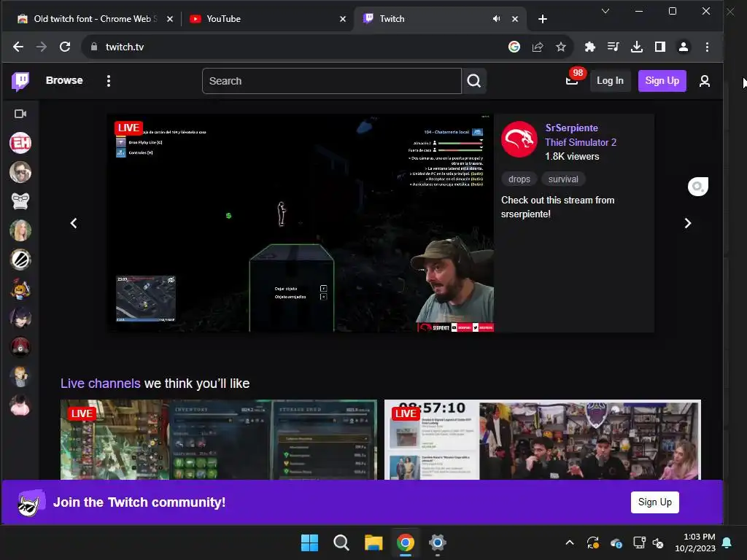The width and height of the screenshot is (747, 560).
Task: Show the previous featured stream in carousel
Action: coord(74,223)
